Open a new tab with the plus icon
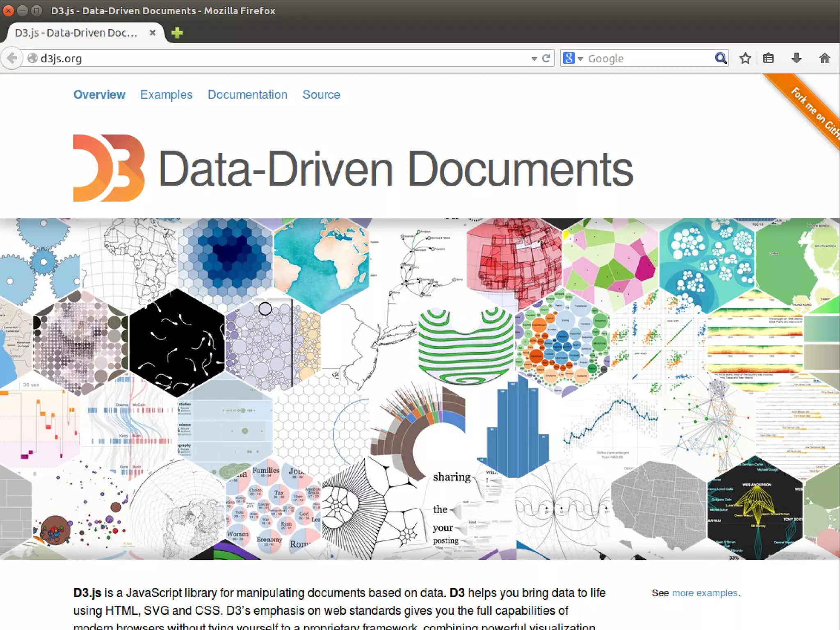The width and height of the screenshot is (840, 630). (x=177, y=32)
